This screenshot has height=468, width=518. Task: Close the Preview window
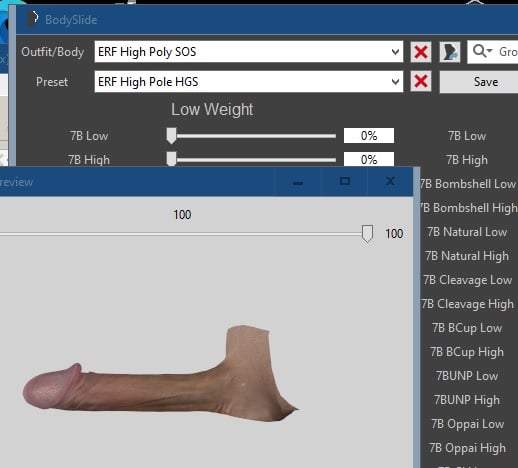(390, 182)
